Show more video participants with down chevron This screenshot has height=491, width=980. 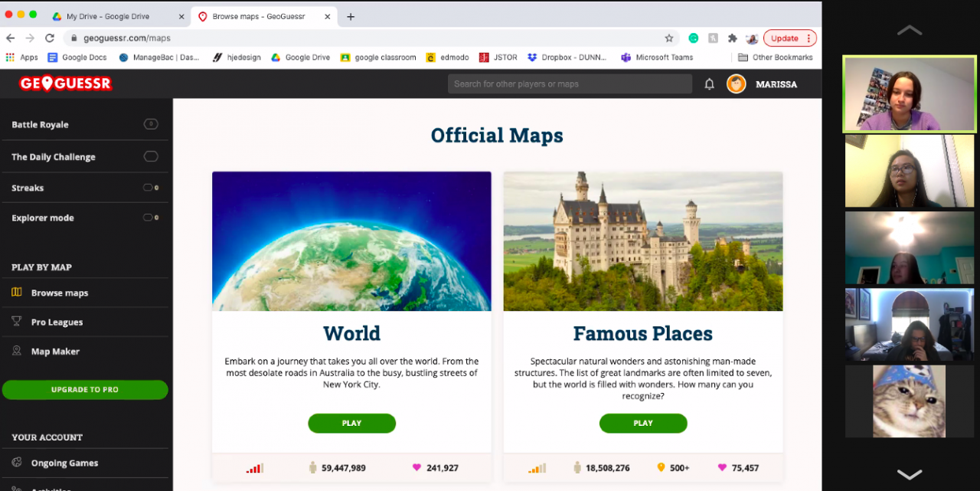coord(910,474)
